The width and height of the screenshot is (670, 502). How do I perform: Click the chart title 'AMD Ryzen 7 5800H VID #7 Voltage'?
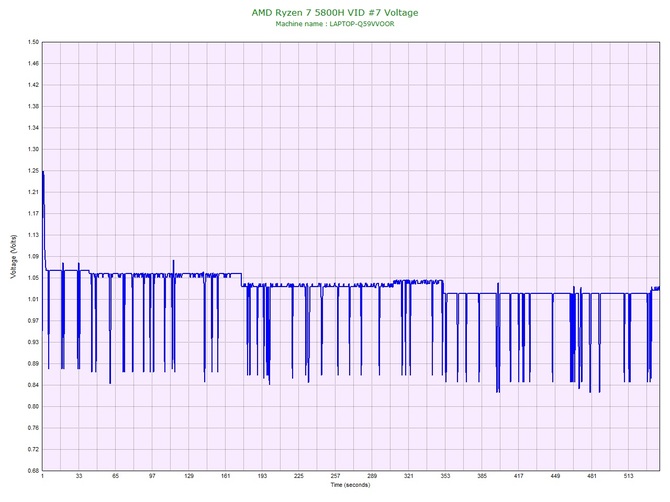pyautogui.click(x=335, y=12)
